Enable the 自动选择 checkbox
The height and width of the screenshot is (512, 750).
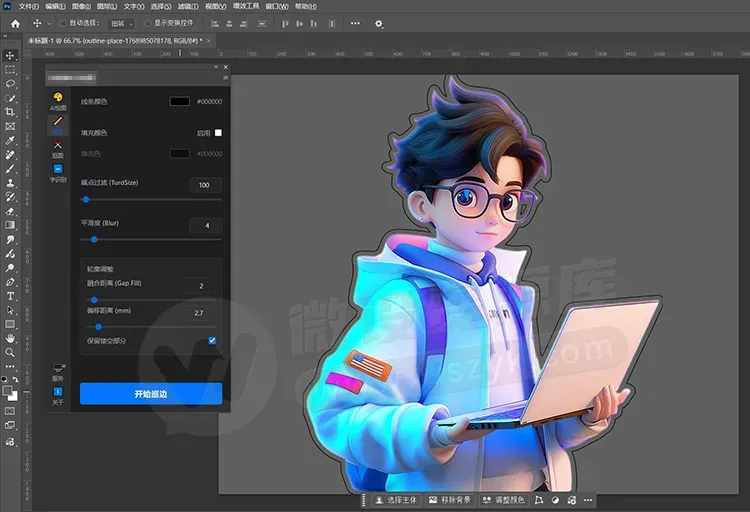click(x=63, y=23)
